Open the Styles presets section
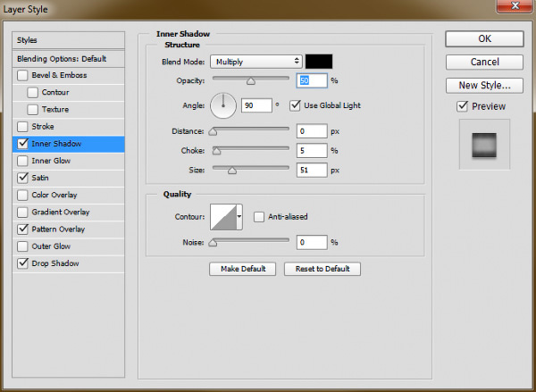This screenshot has height=392, width=536. pyautogui.click(x=69, y=40)
